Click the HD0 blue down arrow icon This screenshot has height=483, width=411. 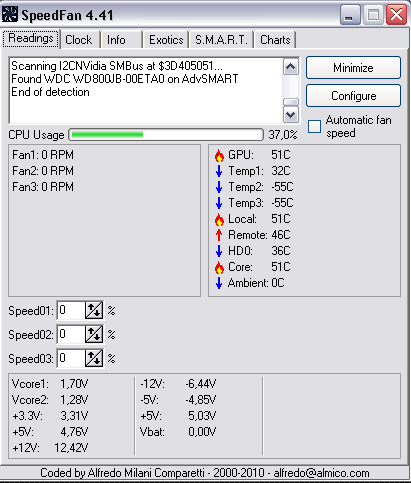[x=219, y=251]
